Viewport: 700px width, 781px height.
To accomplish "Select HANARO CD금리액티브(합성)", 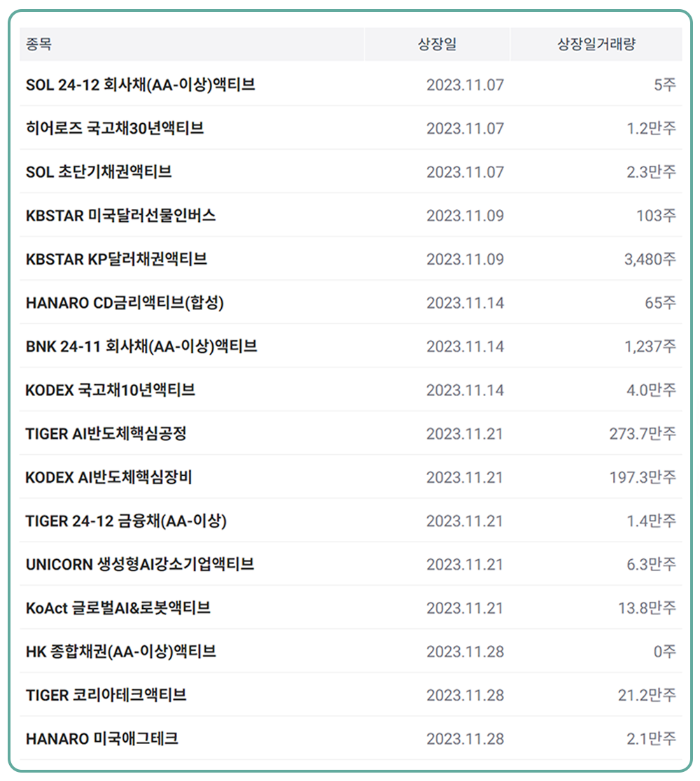I will point(125,303).
